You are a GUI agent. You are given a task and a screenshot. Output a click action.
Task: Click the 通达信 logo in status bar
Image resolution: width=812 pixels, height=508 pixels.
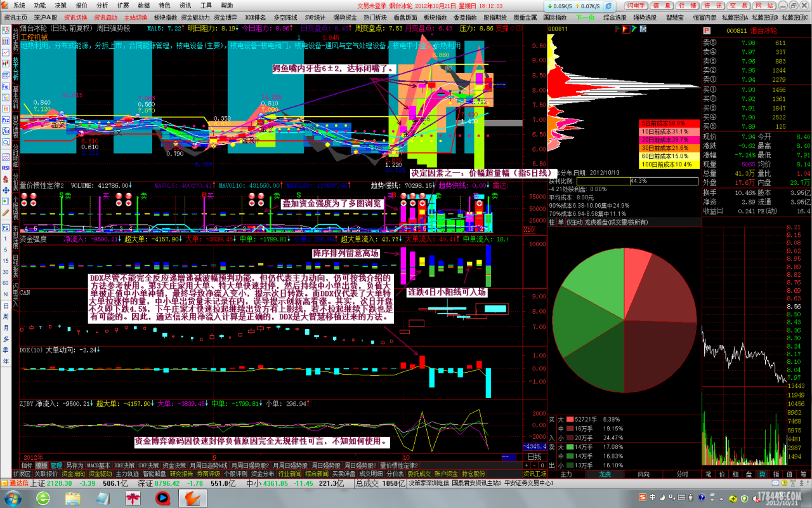[x=15, y=483]
